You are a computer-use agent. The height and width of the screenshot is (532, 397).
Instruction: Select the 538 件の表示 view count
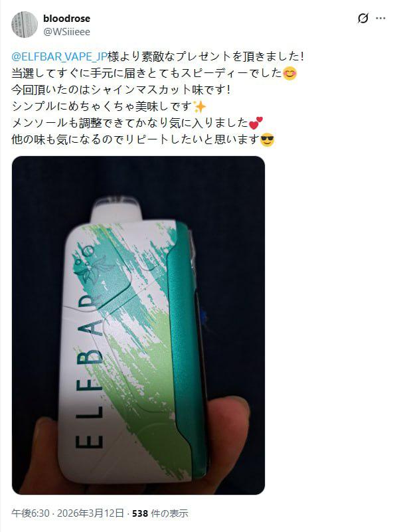coord(160,513)
